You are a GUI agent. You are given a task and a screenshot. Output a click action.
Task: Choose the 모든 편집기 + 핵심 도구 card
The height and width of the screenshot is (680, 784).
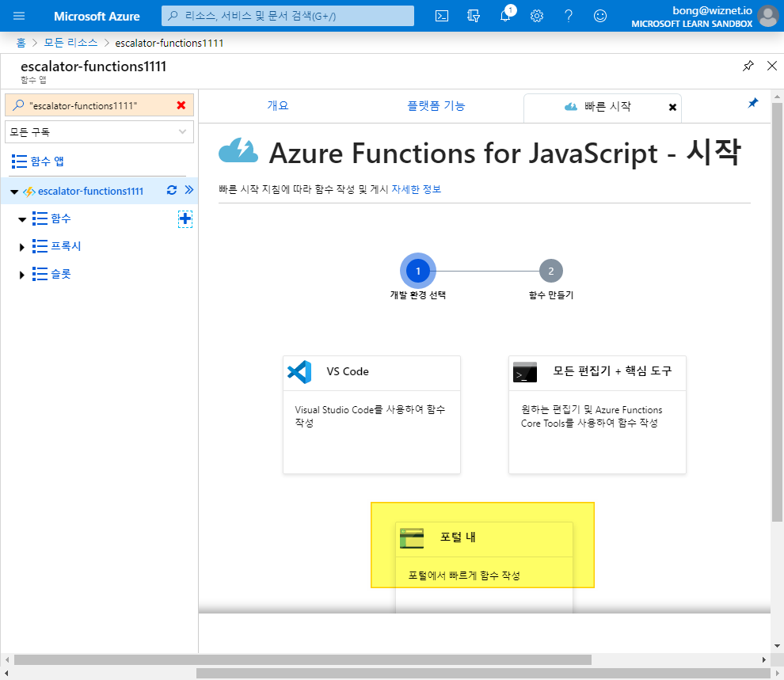pyautogui.click(x=597, y=414)
